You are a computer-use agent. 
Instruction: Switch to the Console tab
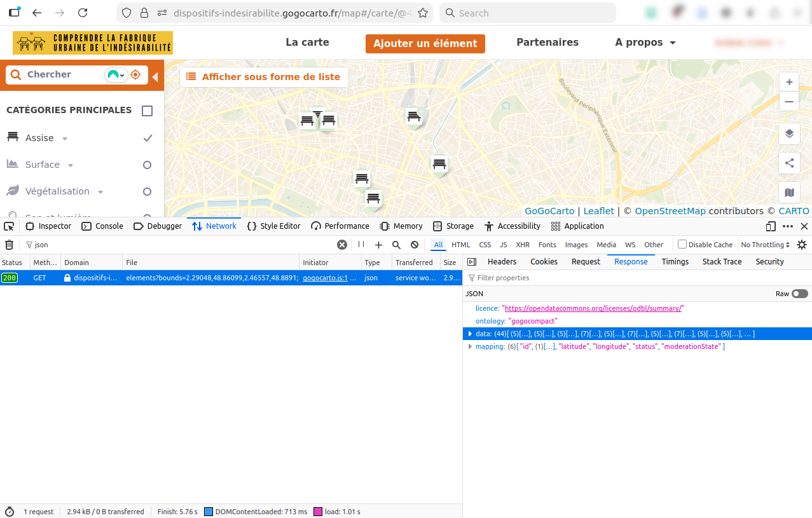(x=102, y=226)
